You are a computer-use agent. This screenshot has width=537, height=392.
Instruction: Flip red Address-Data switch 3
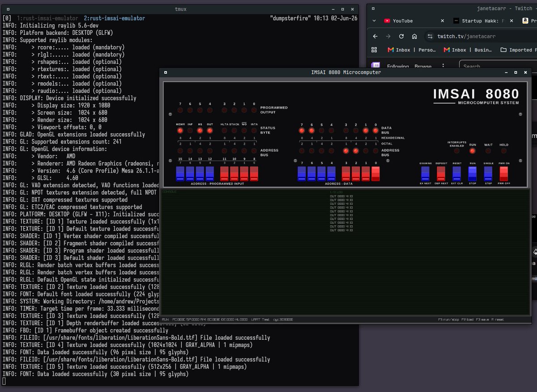pos(346,173)
